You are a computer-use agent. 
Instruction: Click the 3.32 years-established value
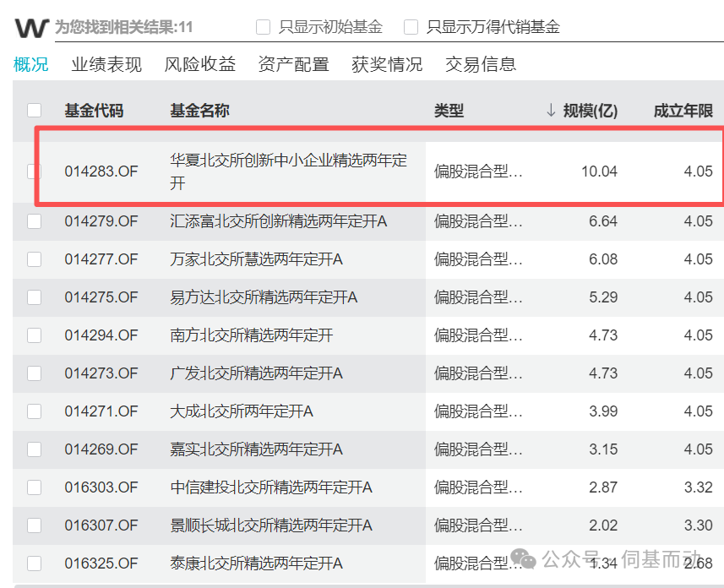coord(698,487)
